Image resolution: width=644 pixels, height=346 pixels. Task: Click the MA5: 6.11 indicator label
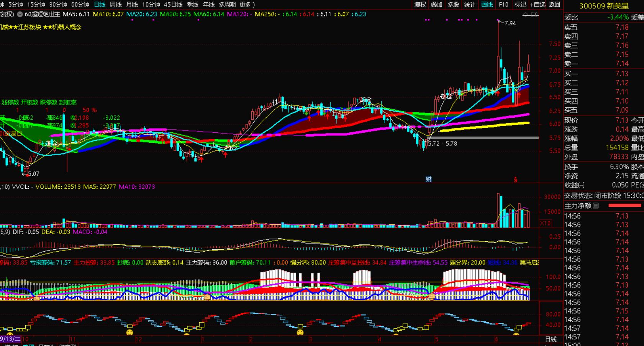tap(76, 14)
